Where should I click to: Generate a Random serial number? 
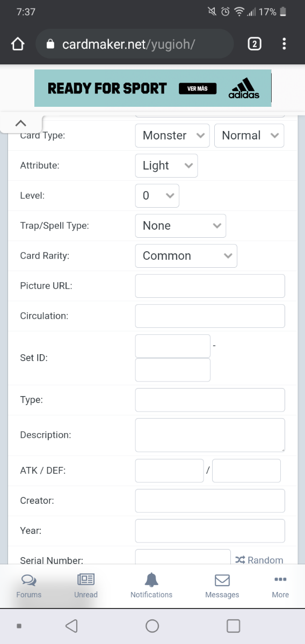(259, 560)
